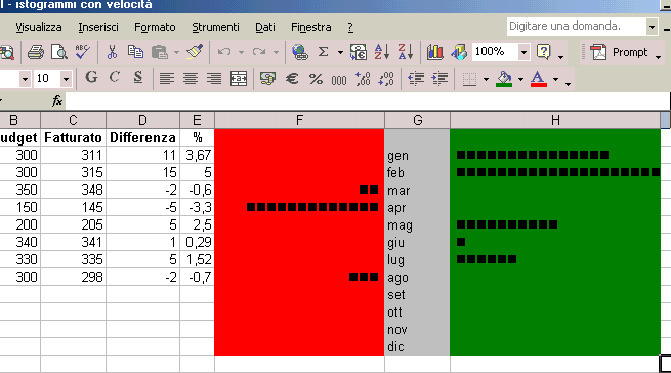Decrease cell indent
The image size is (671, 373).
pos(416,79)
